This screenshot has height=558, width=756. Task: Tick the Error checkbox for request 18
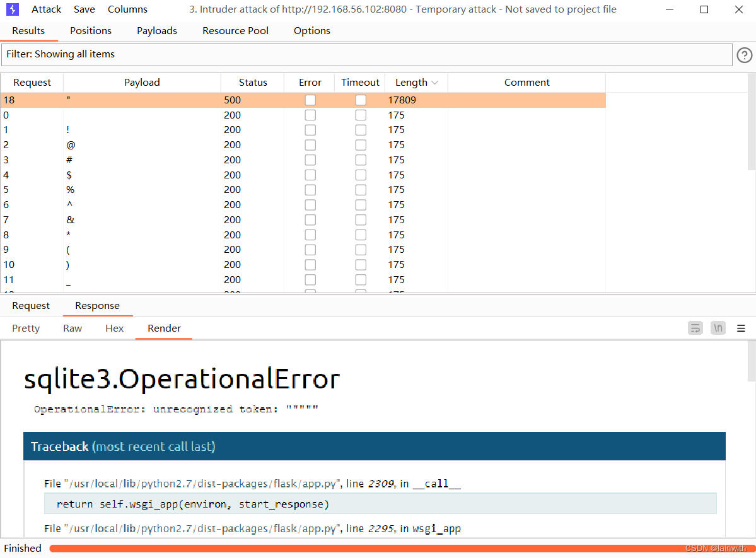click(x=310, y=100)
